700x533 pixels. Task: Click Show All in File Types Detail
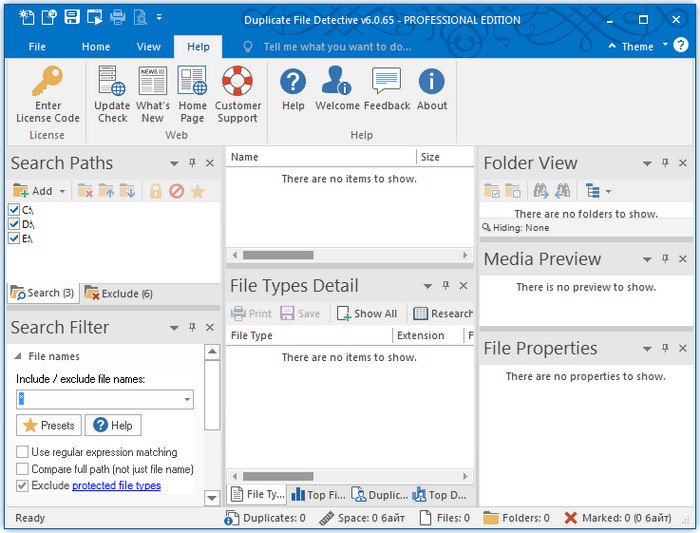367,313
